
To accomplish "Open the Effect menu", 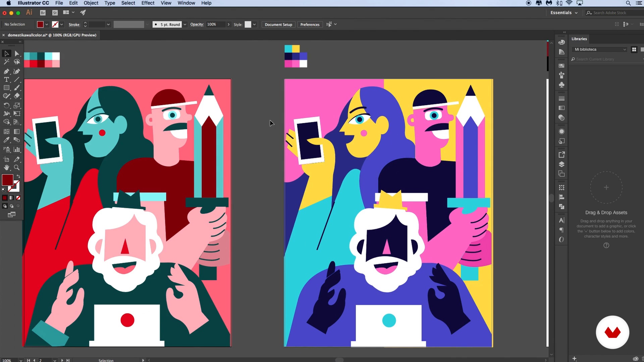I will 148,3.
